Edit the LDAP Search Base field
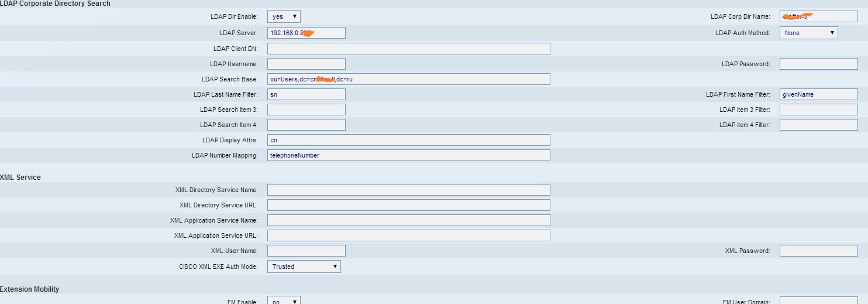Viewport: 868px width, 304px height. coord(408,79)
